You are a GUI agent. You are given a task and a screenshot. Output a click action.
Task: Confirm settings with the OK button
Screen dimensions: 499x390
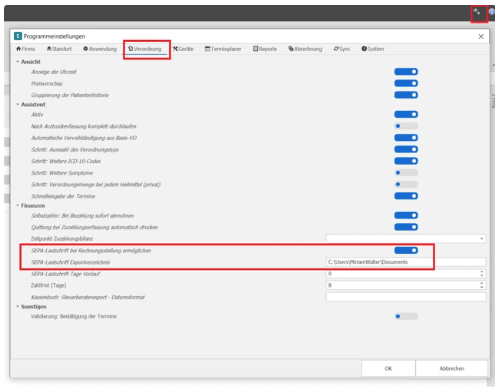pyautogui.click(x=388, y=368)
